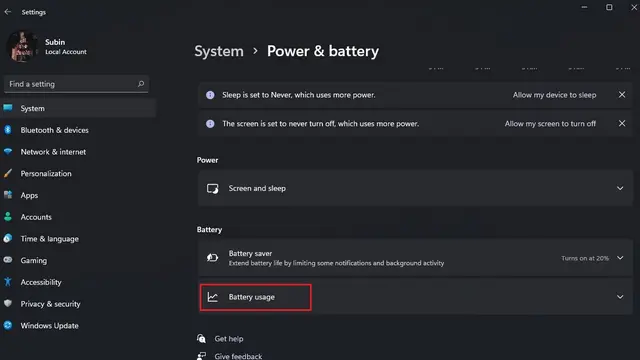
Task: Click the Personalization brush icon
Action: pyautogui.click(x=8, y=173)
